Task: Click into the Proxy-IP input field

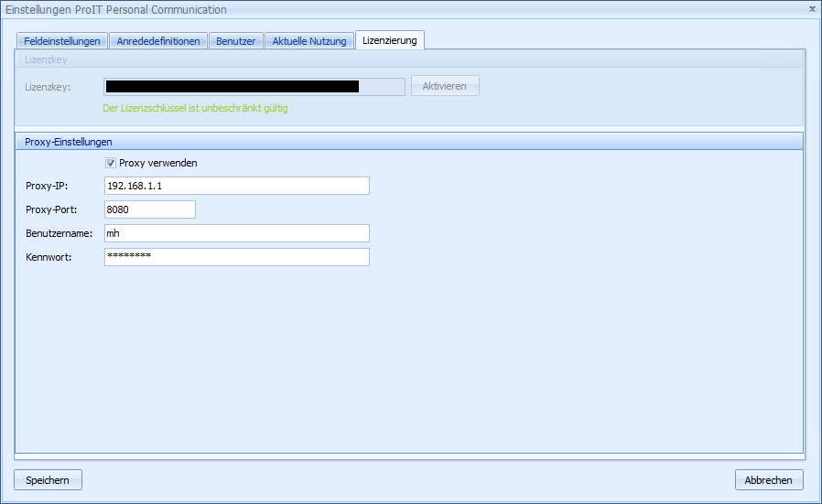Action: point(236,186)
